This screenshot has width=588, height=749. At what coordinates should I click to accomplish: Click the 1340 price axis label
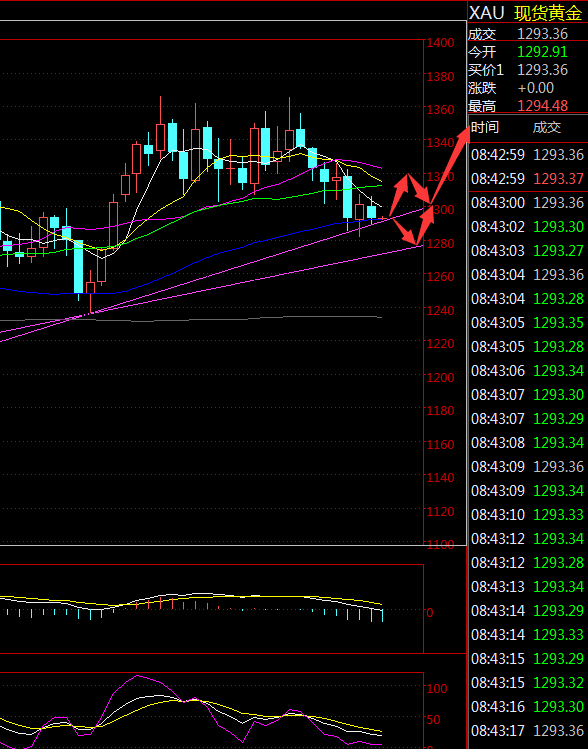tap(440, 143)
